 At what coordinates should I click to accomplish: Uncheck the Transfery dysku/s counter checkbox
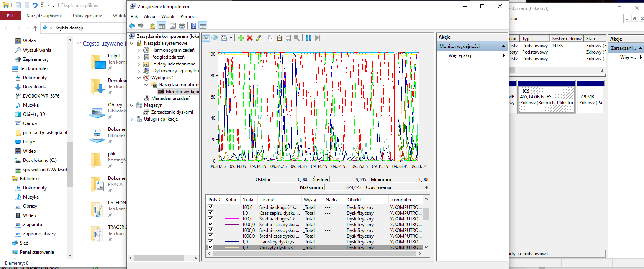(x=210, y=241)
